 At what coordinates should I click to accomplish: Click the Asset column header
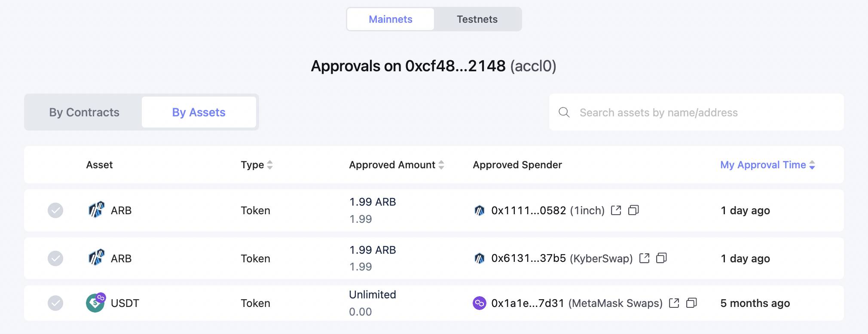(x=99, y=165)
